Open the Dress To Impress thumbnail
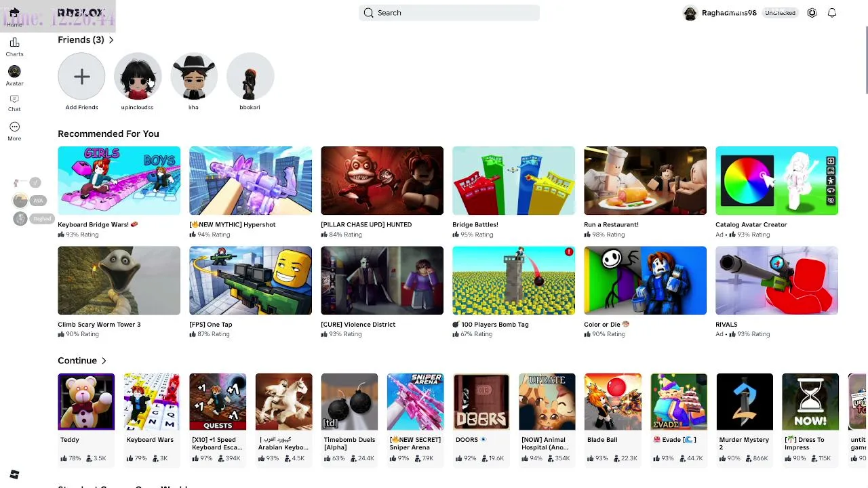 [810, 402]
